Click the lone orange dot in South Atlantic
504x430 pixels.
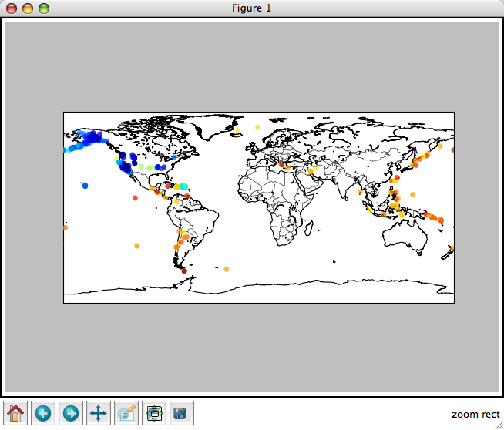[x=227, y=269]
